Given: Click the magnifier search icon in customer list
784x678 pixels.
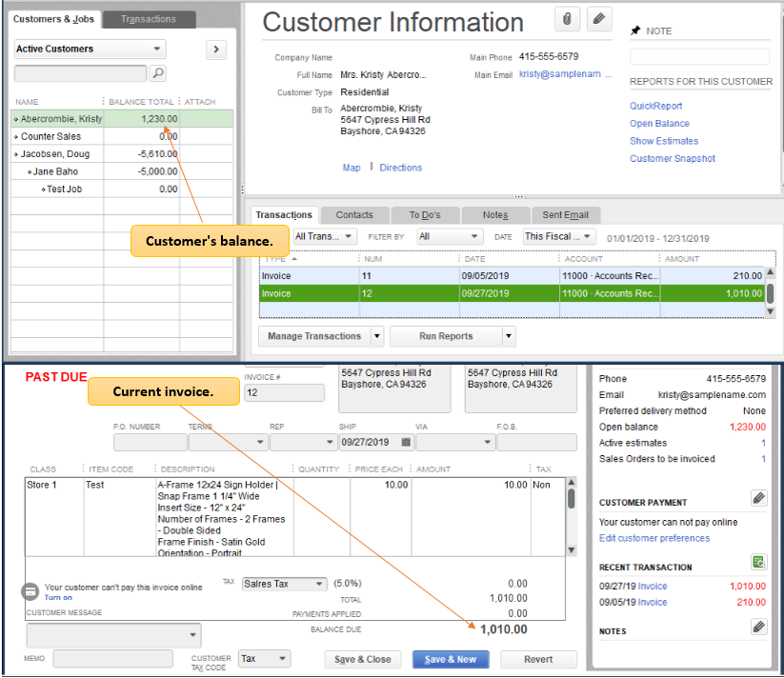Looking at the screenshot, I should click(x=158, y=73).
